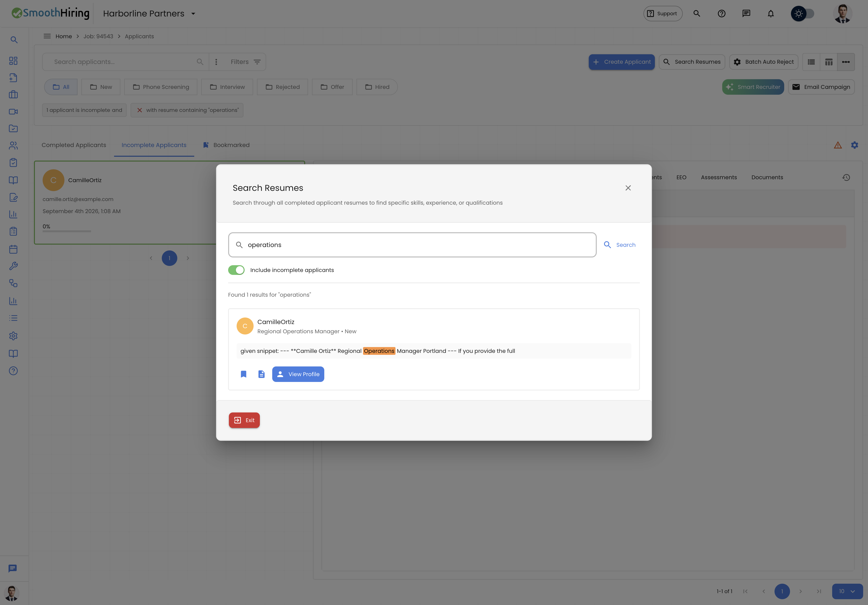This screenshot has width=868, height=605.
Task: Open the sidebar settings gear icon
Action: 14,336
